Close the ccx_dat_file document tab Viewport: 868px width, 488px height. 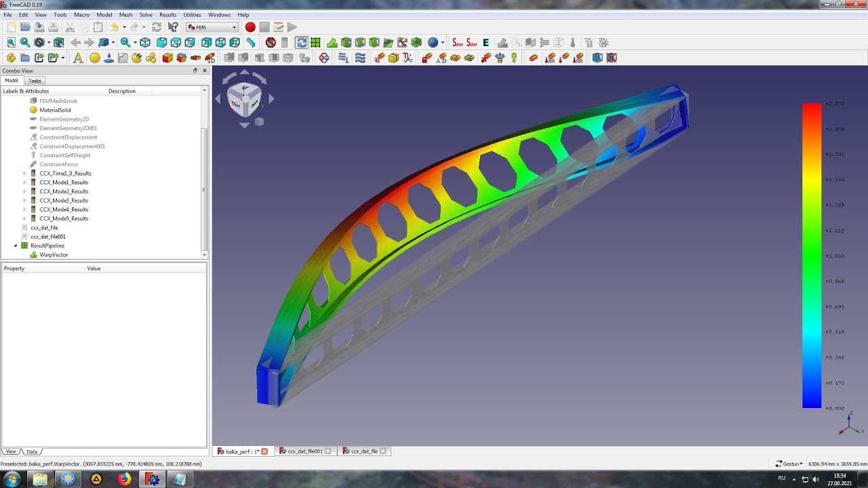coord(382,451)
